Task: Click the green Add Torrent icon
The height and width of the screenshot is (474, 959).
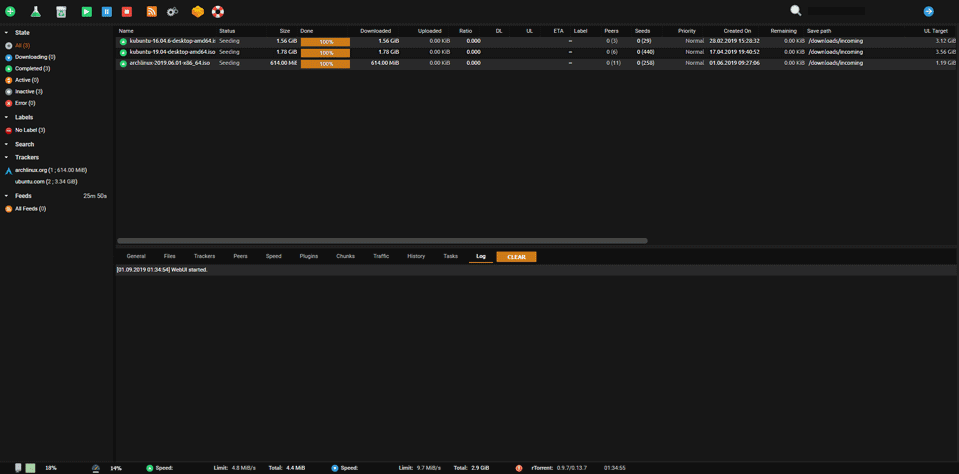Action: [10, 12]
